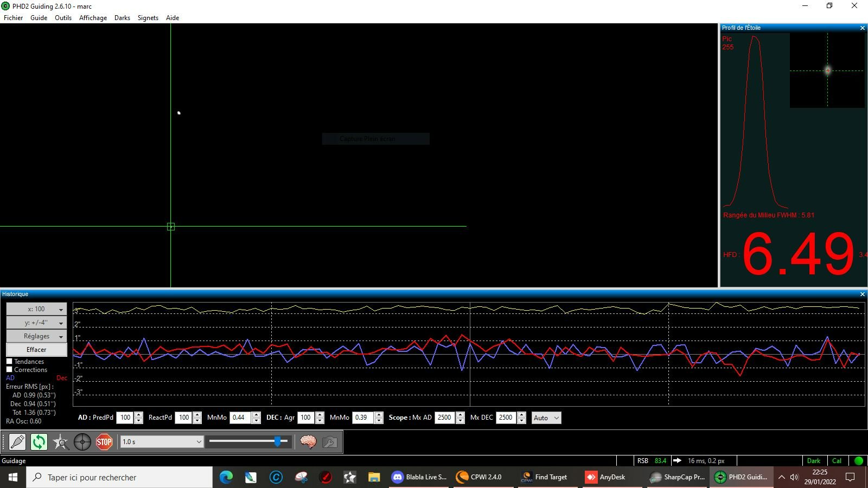Screen dimensions: 868x488
Task: Auto-select a guide star with the star icon
Action: tap(61, 442)
